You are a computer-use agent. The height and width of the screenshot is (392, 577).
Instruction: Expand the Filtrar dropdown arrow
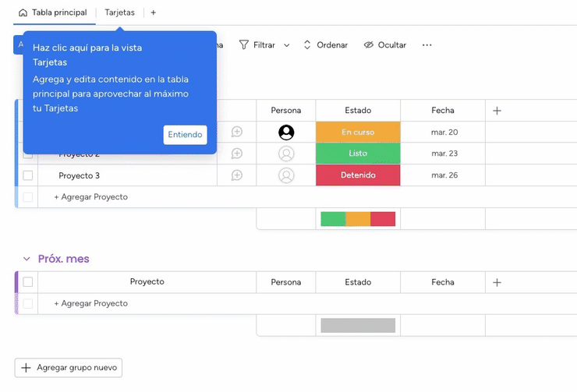point(287,45)
